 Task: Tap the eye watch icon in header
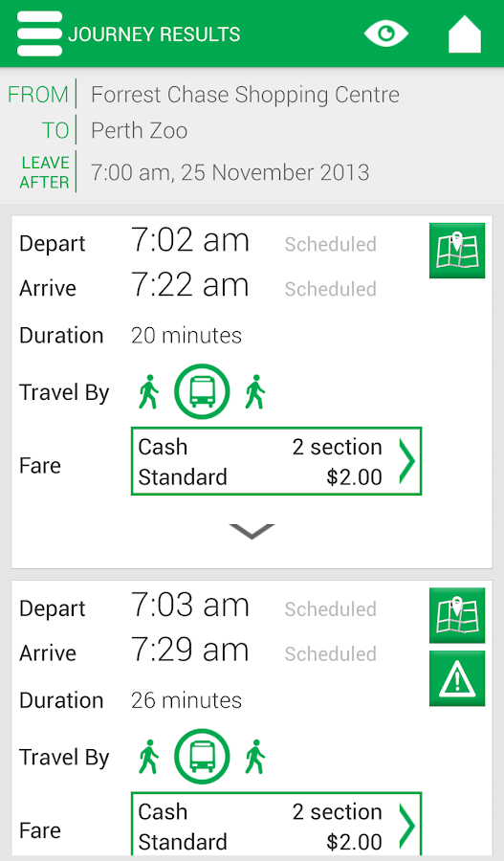[x=386, y=33]
